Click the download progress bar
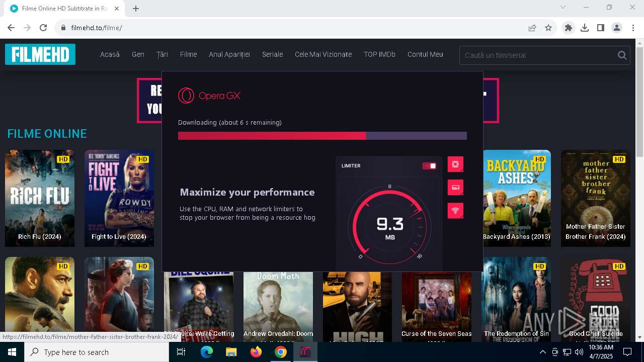 coord(322,136)
